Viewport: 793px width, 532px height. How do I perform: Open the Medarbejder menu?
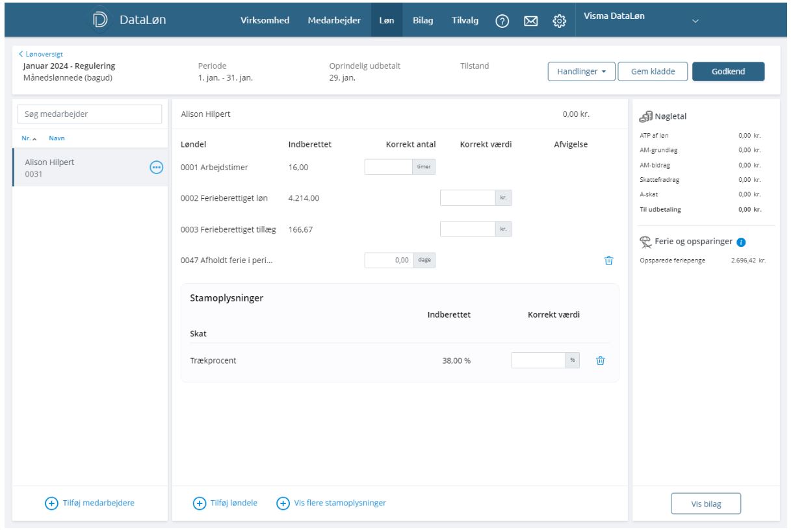[x=334, y=20]
